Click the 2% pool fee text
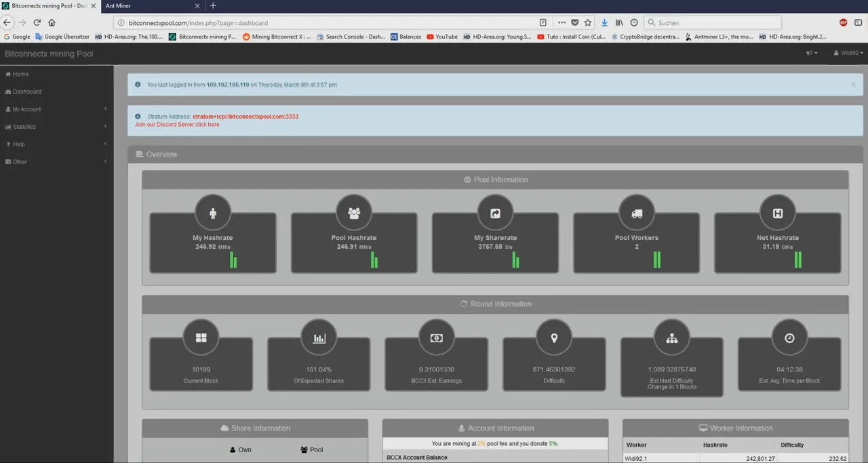 [481, 443]
